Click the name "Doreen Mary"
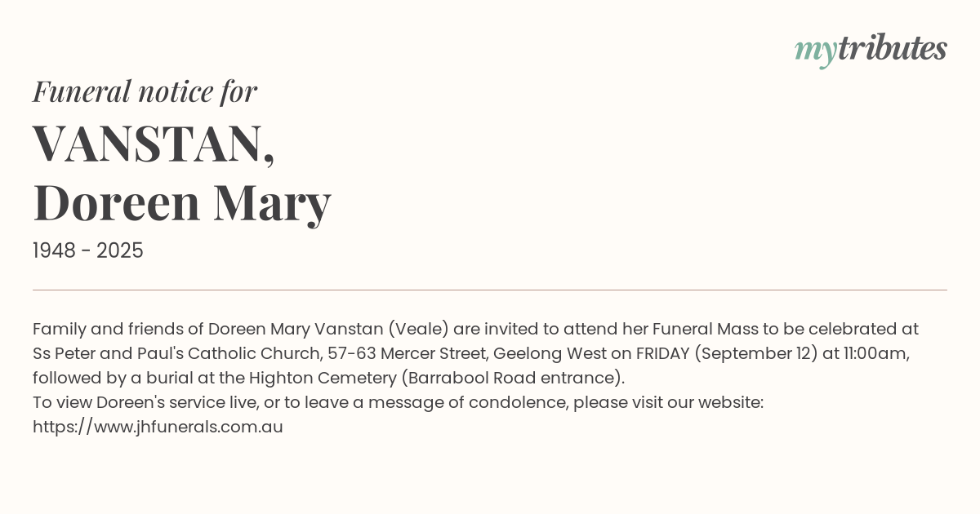 tap(181, 202)
